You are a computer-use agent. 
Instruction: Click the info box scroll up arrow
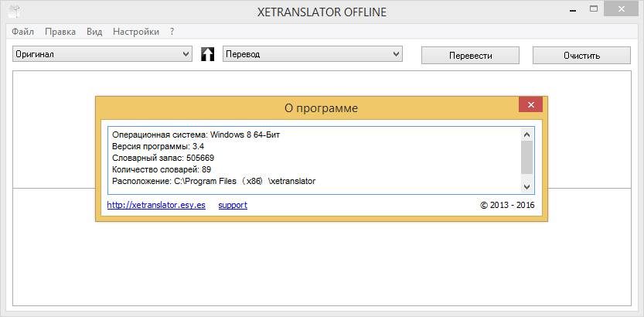[x=527, y=135]
